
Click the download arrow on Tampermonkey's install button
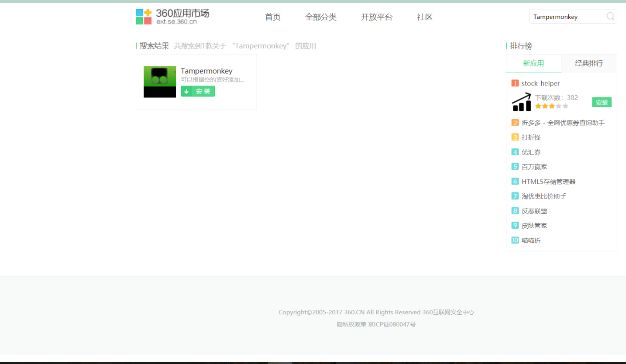click(187, 91)
